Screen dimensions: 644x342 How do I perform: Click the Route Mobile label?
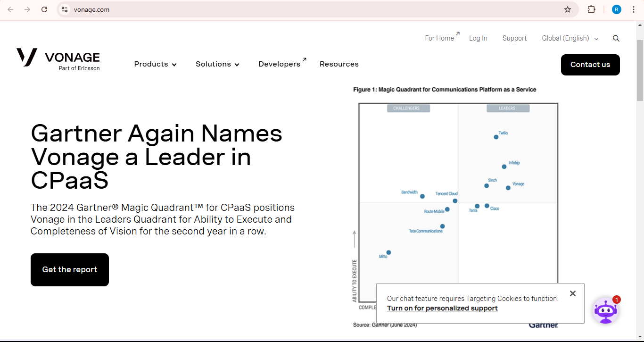coord(434,212)
